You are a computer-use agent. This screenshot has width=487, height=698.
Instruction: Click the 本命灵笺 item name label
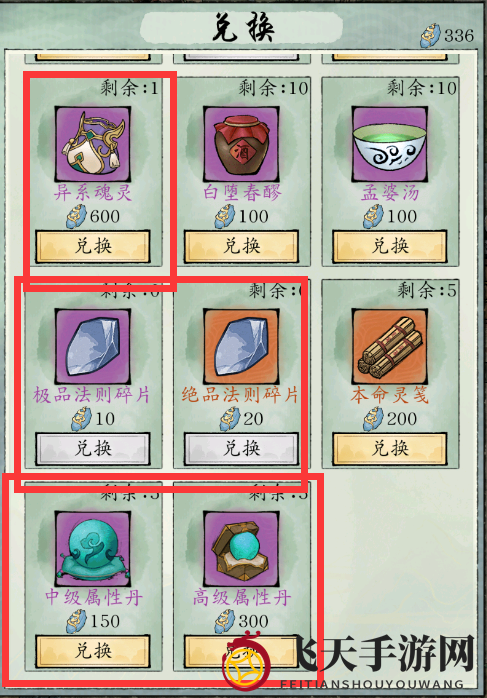coord(390,395)
